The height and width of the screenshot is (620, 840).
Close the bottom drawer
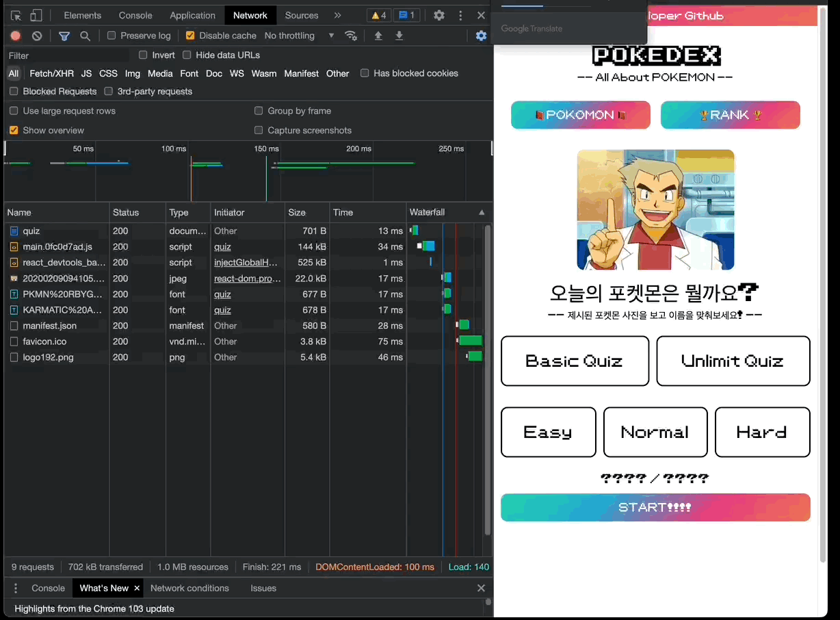coord(481,588)
